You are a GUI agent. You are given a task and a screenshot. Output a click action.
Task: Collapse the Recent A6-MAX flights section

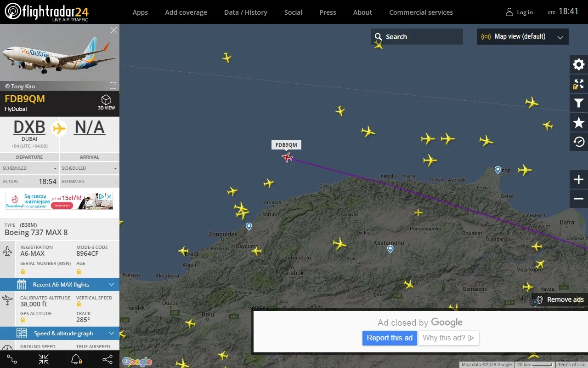click(111, 284)
